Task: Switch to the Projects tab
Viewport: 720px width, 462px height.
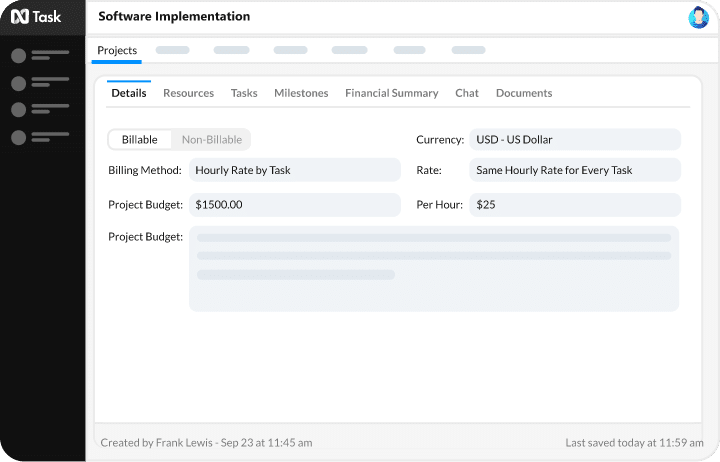Action: (117, 51)
